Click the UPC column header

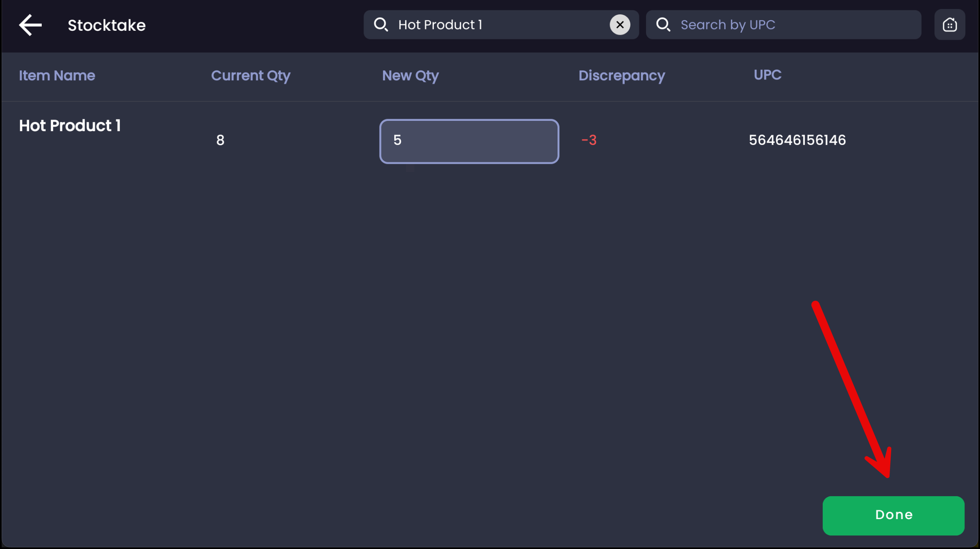[767, 75]
